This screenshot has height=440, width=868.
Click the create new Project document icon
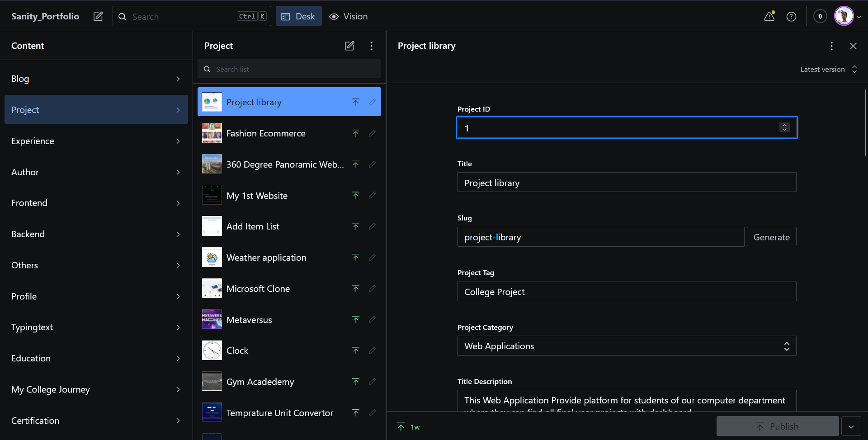coord(349,46)
